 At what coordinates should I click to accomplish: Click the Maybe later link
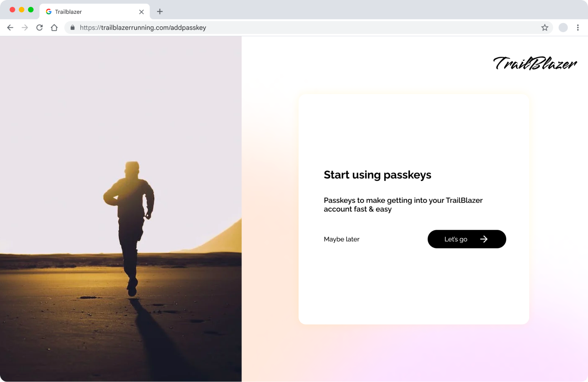click(x=342, y=239)
